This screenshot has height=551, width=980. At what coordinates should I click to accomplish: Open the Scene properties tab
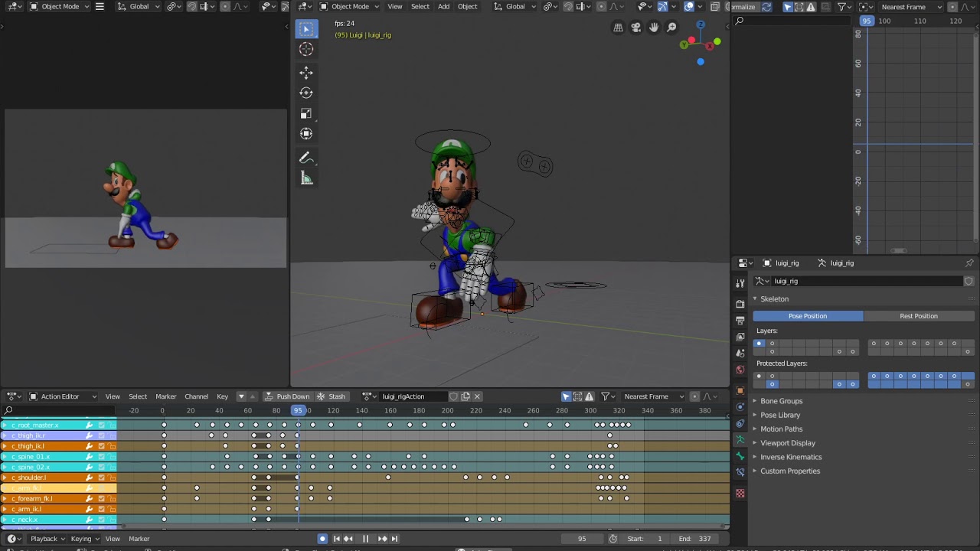click(740, 354)
